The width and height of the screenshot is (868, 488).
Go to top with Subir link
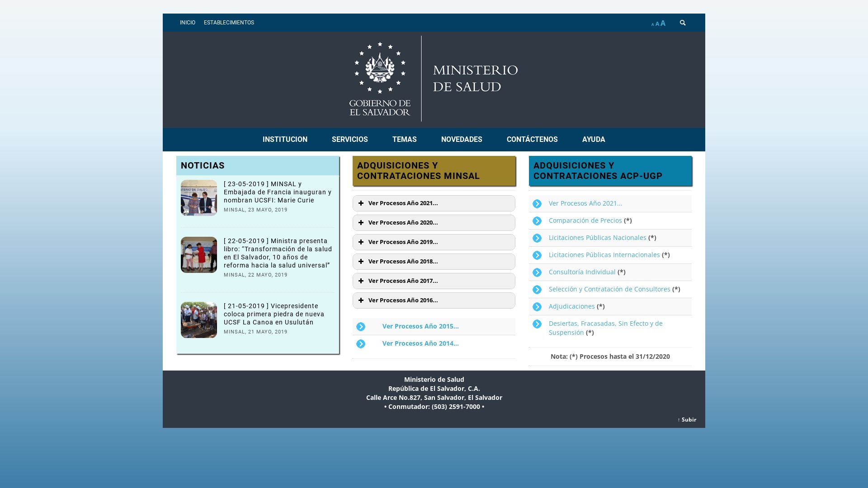[687, 420]
